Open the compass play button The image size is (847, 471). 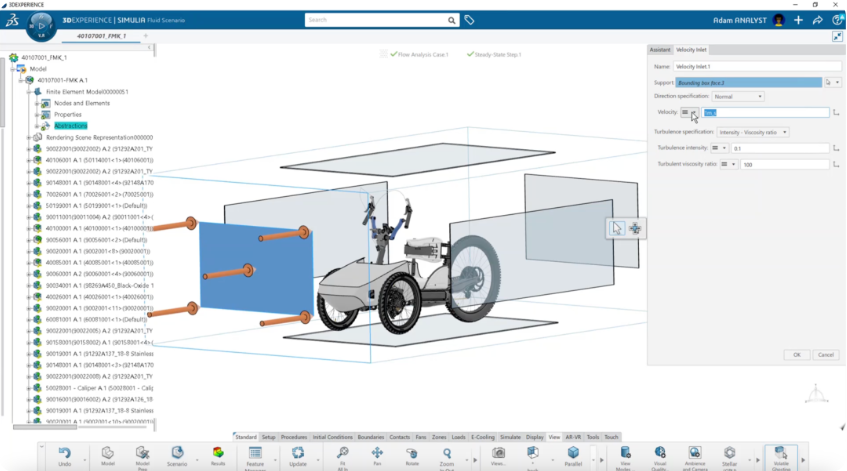coord(42,25)
